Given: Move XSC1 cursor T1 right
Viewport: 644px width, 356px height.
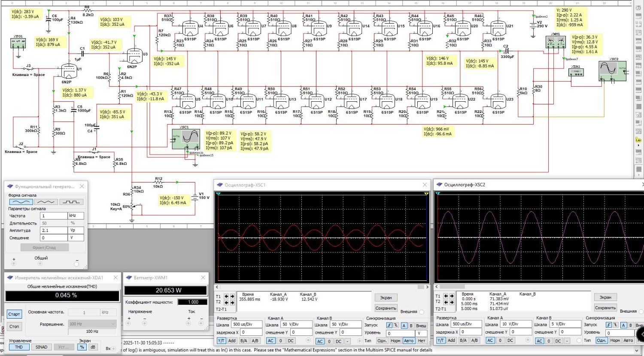Looking at the screenshot, I should (x=232, y=297).
